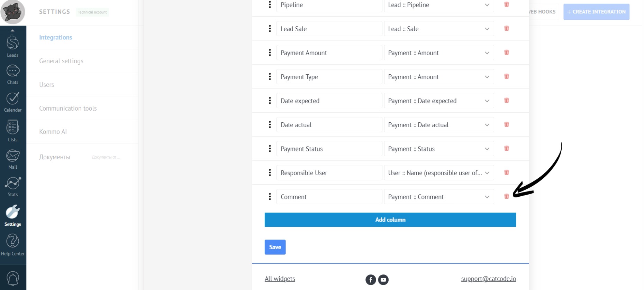Open the Chats section icon

13,74
